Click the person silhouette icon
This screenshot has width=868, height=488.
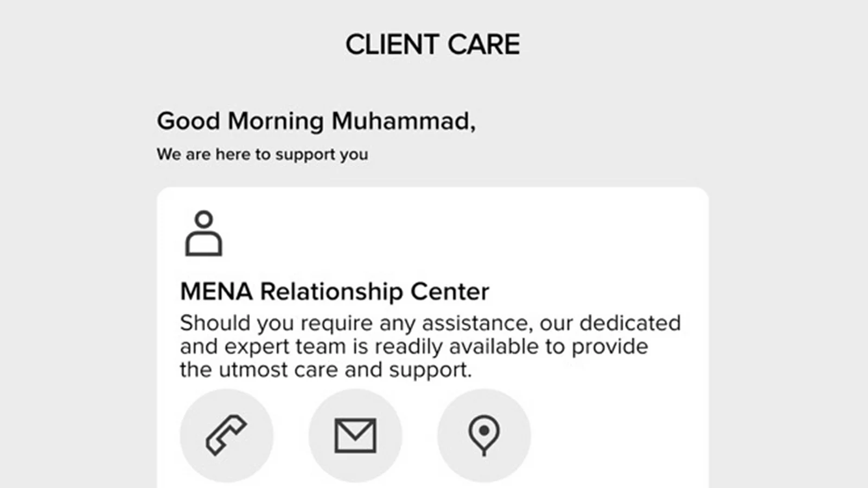click(203, 234)
